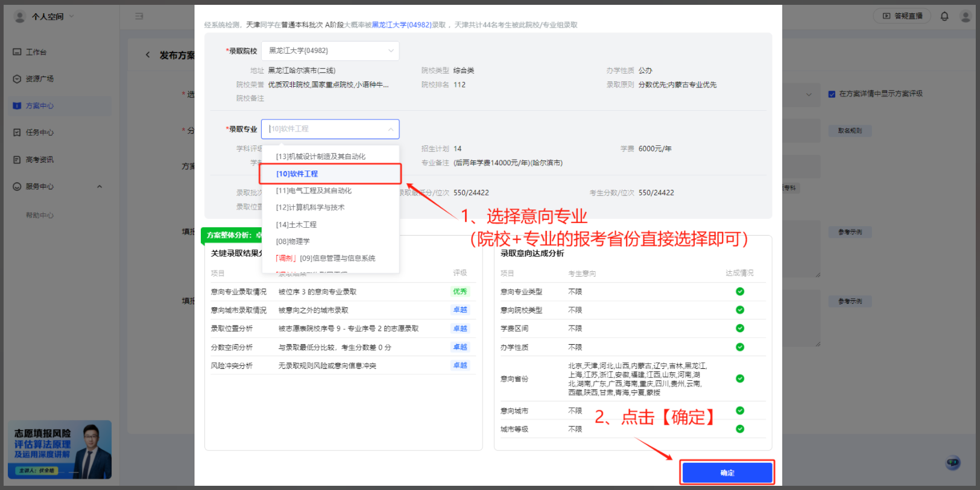Image resolution: width=980 pixels, height=490 pixels.
Task: Click 卓越 tag for 分数空间分析
Action: [460, 347]
